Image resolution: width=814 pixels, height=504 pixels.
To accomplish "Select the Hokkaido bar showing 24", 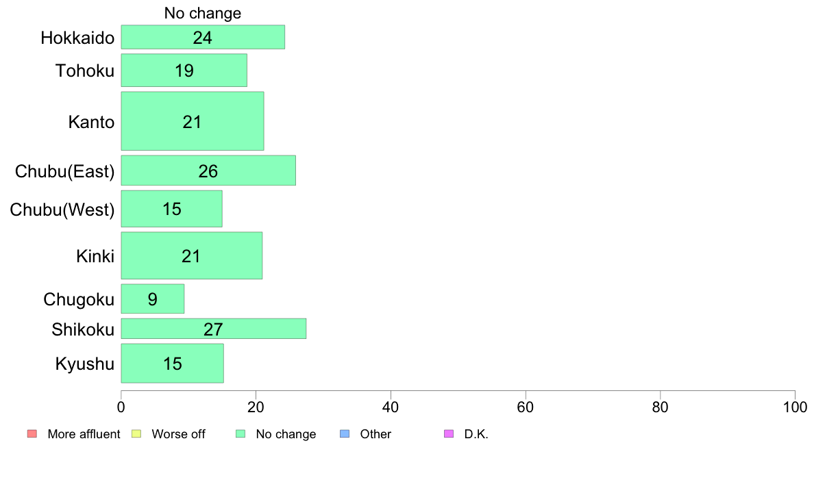I will (203, 38).
